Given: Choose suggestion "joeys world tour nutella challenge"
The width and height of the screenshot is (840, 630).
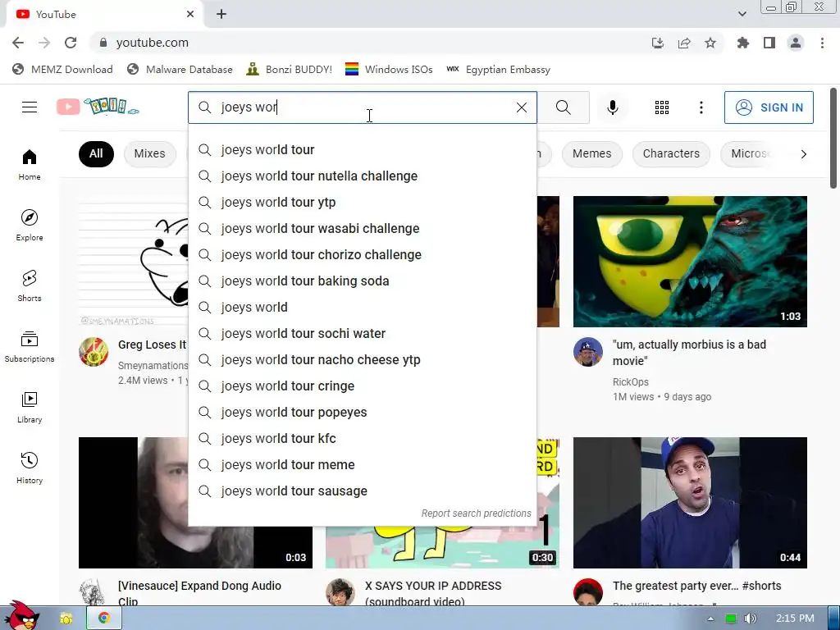Looking at the screenshot, I should point(362,176).
